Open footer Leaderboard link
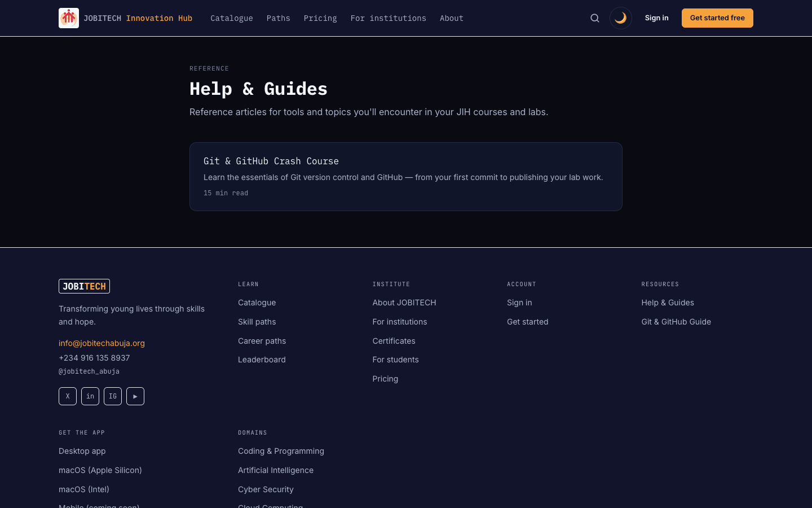 tap(262, 360)
